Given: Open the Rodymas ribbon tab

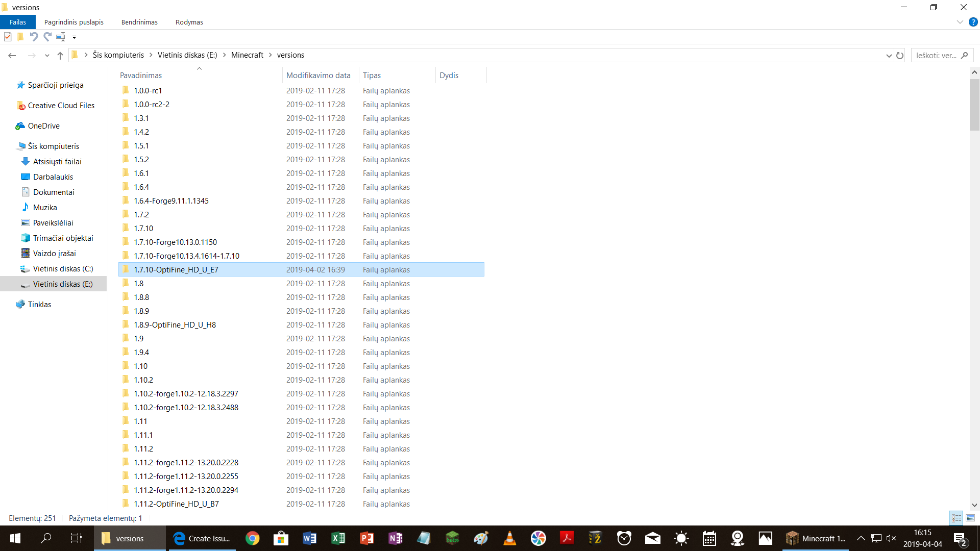Looking at the screenshot, I should [x=189, y=22].
